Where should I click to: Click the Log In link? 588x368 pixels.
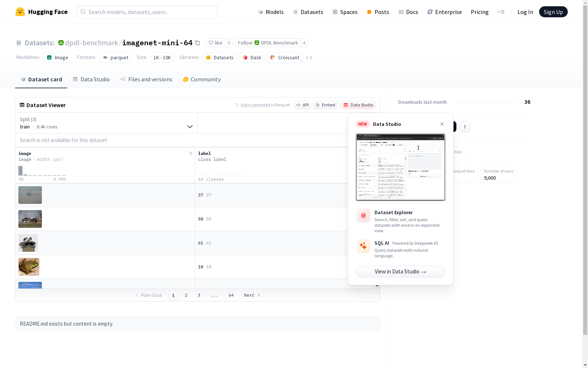[525, 12]
